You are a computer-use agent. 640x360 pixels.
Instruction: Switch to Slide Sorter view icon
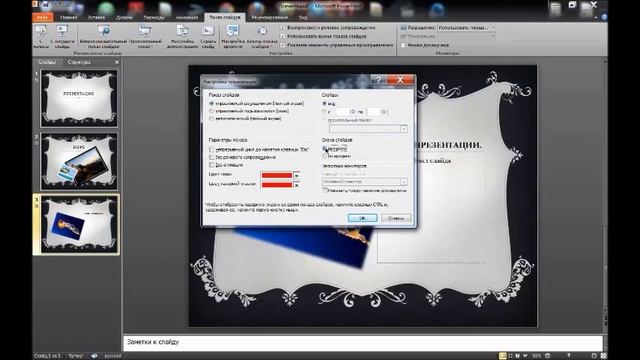(511, 356)
